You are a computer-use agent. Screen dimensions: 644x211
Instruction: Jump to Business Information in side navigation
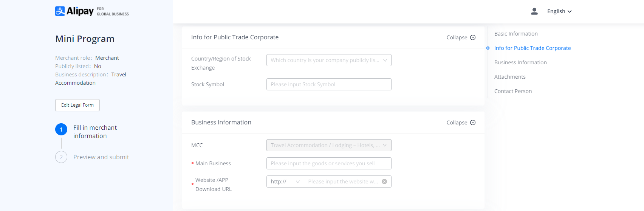pos(520,62)
